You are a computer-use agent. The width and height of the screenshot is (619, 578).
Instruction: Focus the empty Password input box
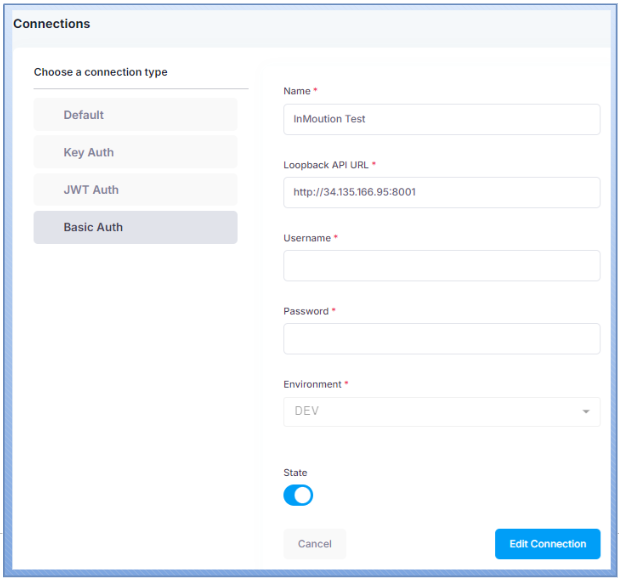pyautogui.click(x=441, y=338)
